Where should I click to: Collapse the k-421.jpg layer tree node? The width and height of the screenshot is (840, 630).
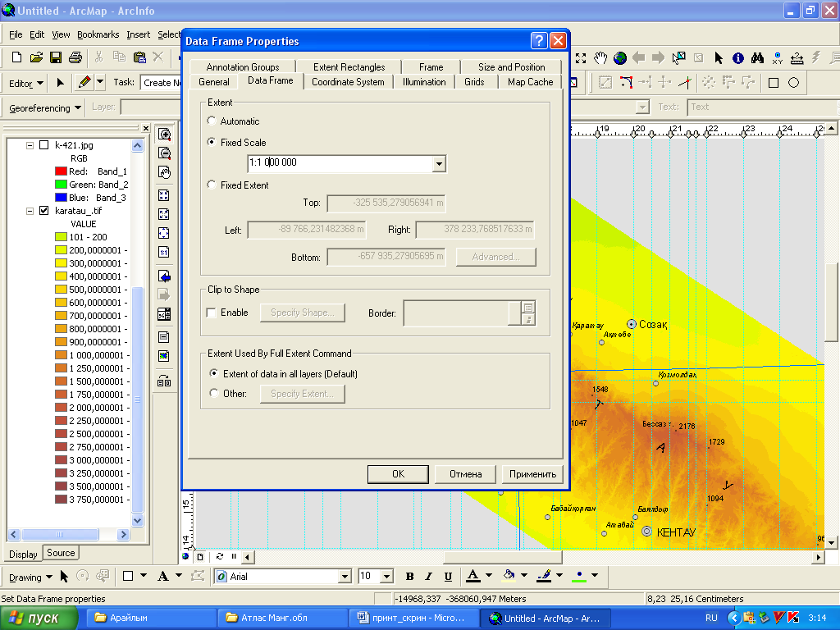click(x=30, y=145)
